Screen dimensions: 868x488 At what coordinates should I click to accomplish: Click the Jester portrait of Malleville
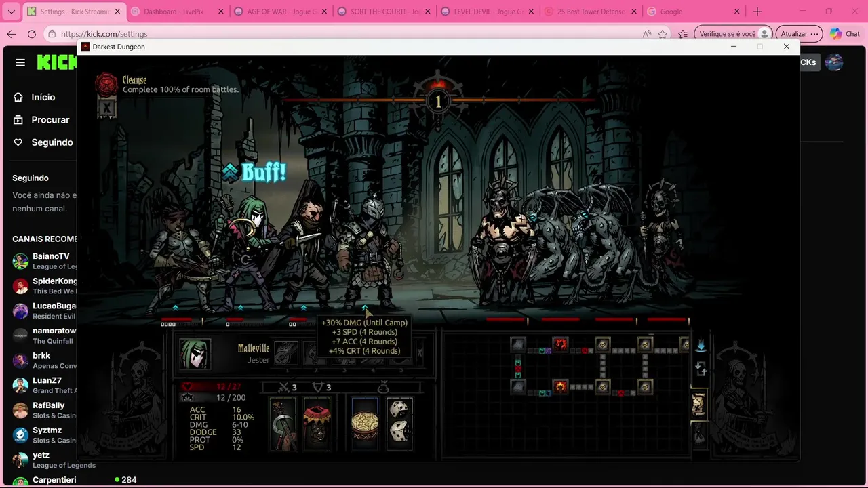[x=195, y=353]
